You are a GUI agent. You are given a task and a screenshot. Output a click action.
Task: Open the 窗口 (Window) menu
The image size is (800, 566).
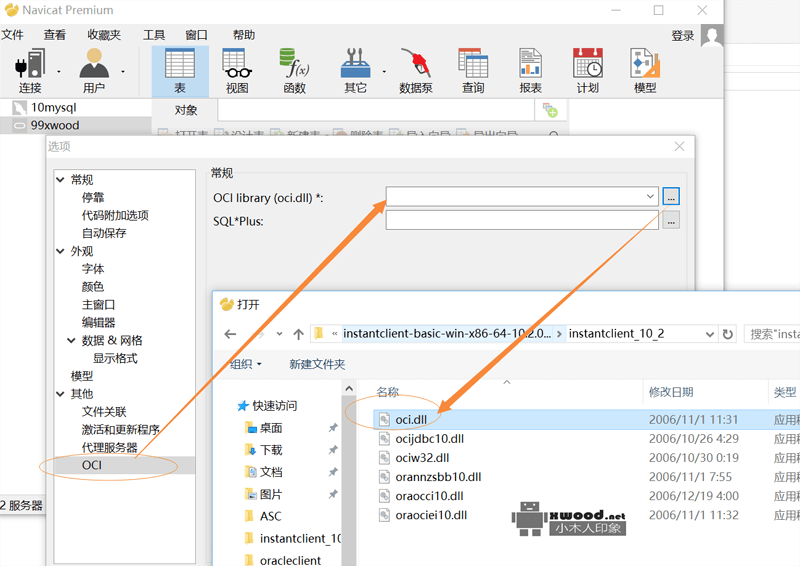click(x=196, y=35)
